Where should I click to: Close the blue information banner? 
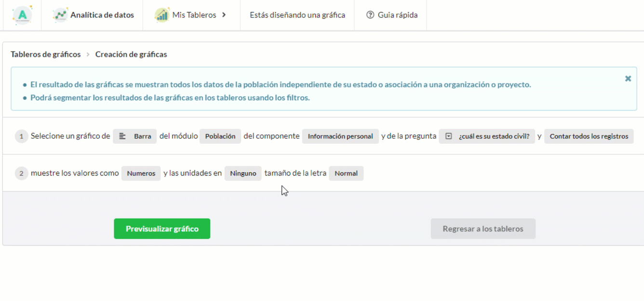pyautogui.click(x=628, y=79)
